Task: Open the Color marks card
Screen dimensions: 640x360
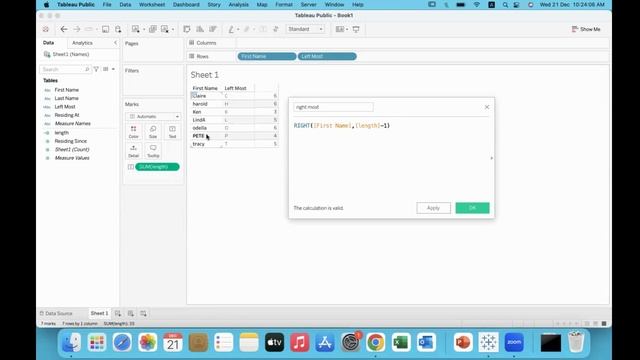Action: coord(133,132)
